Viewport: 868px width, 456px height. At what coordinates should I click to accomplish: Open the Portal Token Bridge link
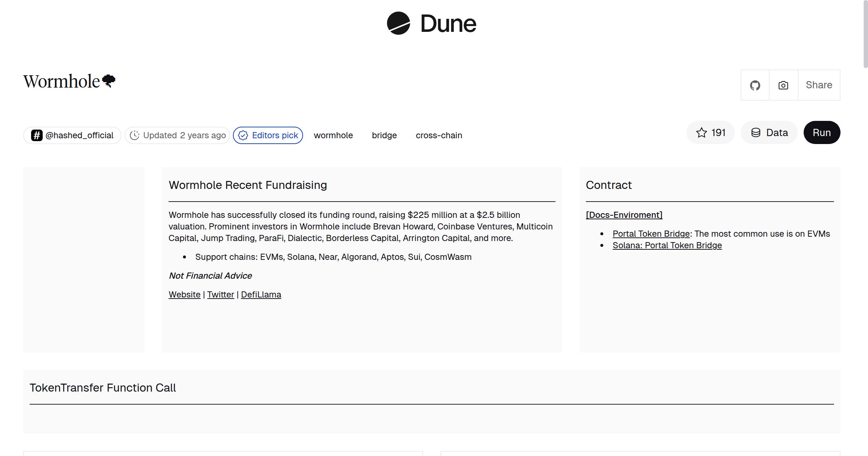pos(651,234)
